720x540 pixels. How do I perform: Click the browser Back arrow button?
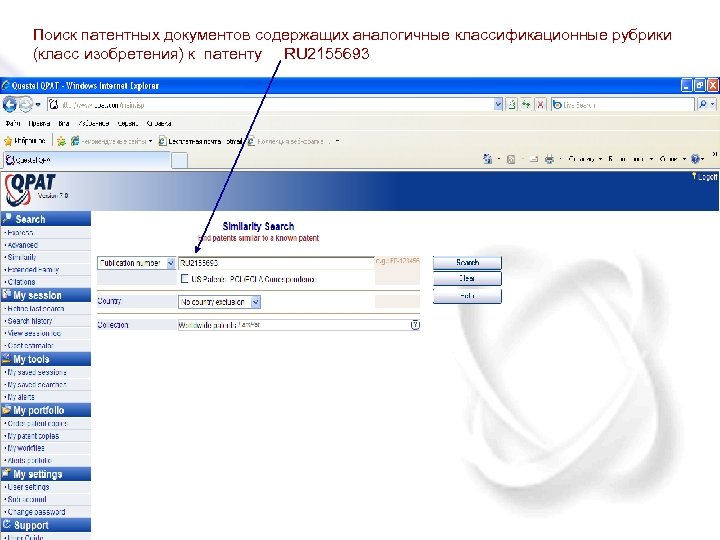click(10, 105)
